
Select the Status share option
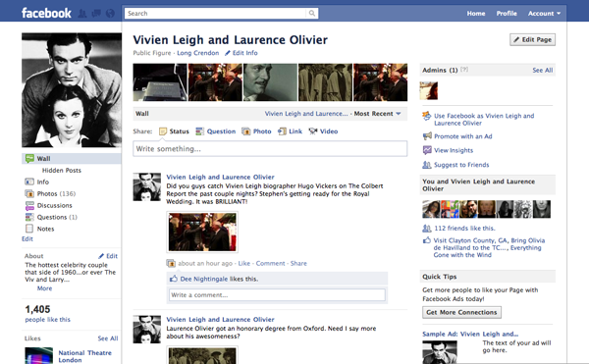coord(174,131)
